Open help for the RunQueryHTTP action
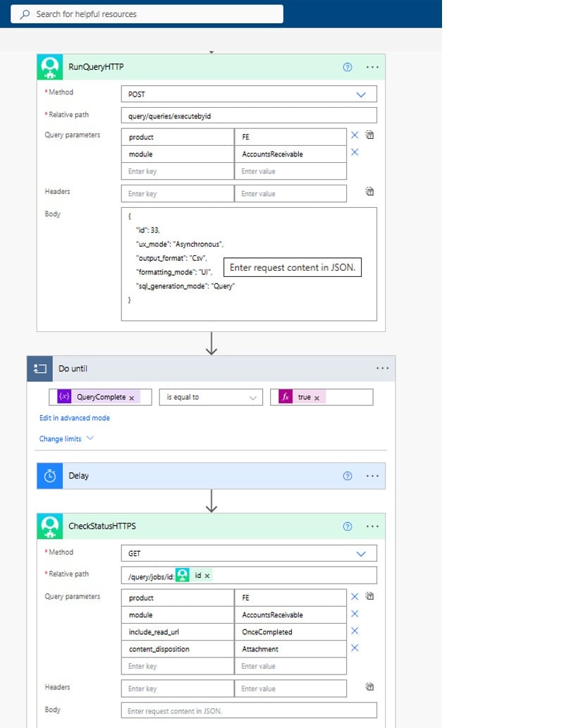564x728 pixels. coord(347,68)
